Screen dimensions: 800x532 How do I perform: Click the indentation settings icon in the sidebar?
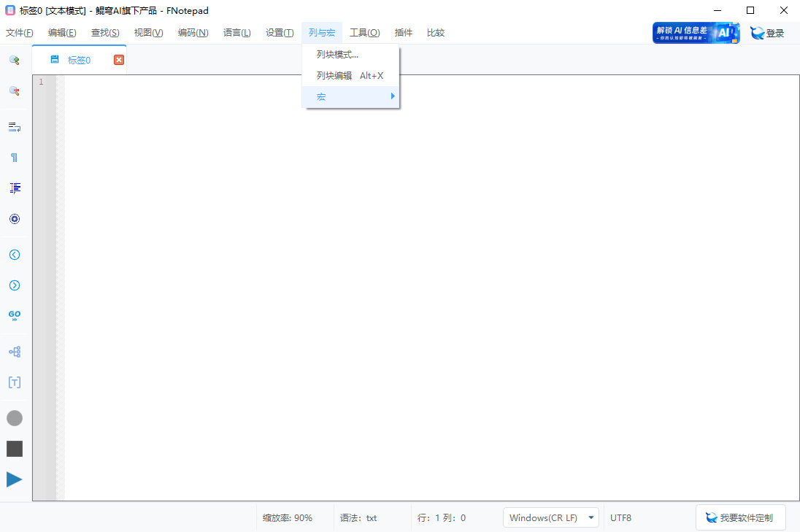point(14,188)
